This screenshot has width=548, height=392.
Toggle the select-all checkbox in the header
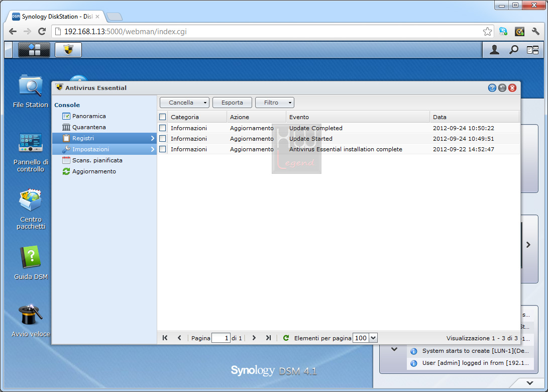pos(163,117)
